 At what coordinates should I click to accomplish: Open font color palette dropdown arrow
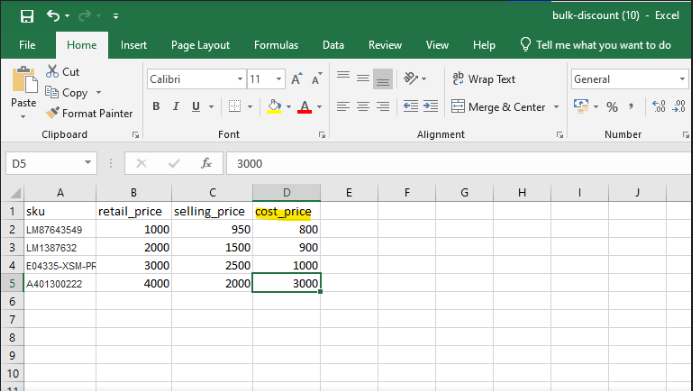click(x=320, y=106)
